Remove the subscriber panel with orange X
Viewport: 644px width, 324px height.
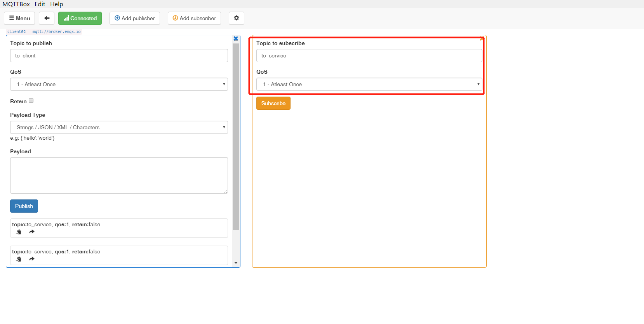481,38
